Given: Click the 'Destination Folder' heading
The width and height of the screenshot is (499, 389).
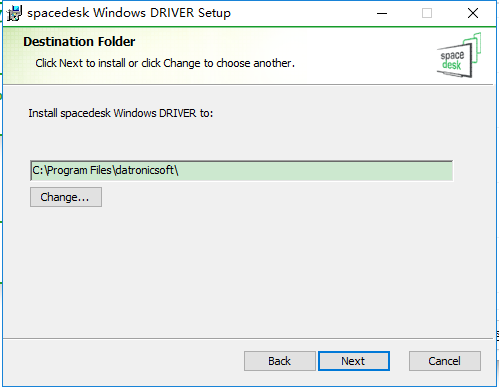Looking at the screenshot, I should point(79,42).
